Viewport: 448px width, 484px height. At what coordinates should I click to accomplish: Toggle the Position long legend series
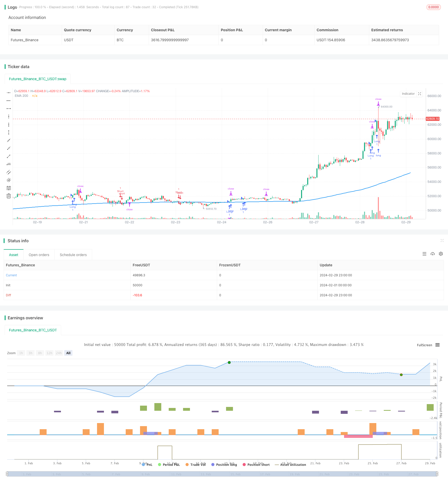coord(224,465)
